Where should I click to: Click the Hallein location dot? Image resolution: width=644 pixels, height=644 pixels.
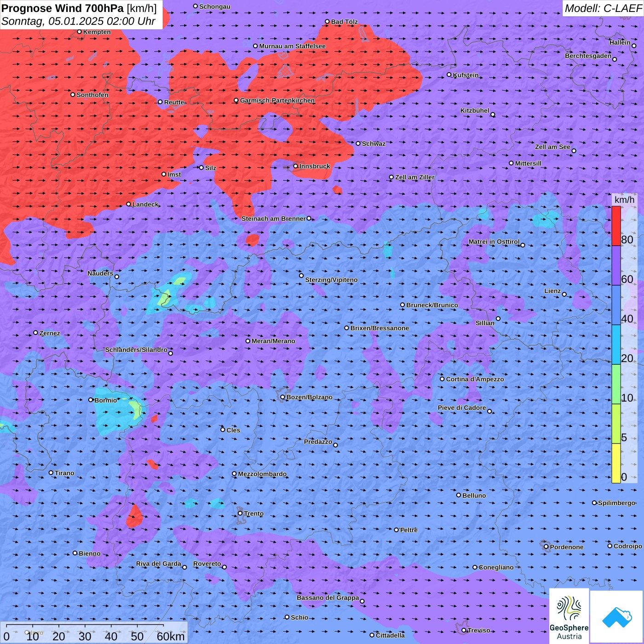click(634, 46)
